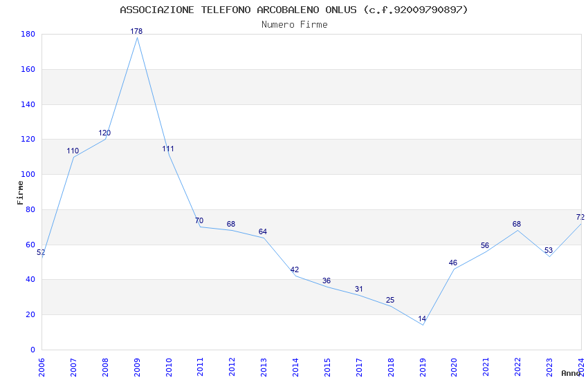Click the data label 111 for 2010
This screenshot has height=380, width=588.
click(x=168, y=149)
